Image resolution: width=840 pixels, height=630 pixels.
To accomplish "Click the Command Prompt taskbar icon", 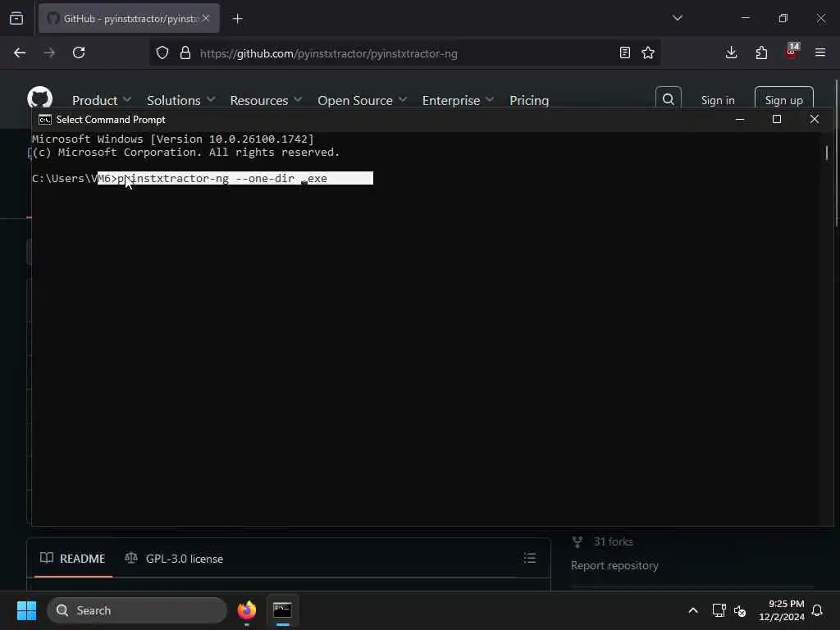I will (x=282, y=610).
